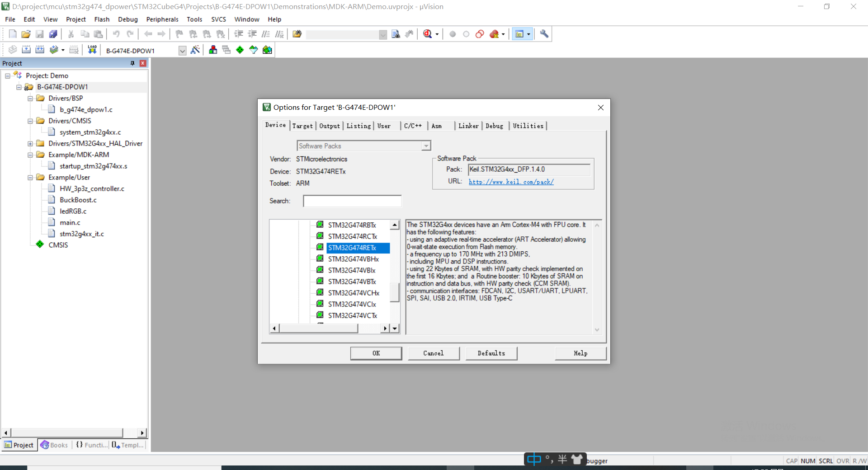The image size is (868, 470).
Task: Click the Help button in the dialog
Action: (580, 353)
